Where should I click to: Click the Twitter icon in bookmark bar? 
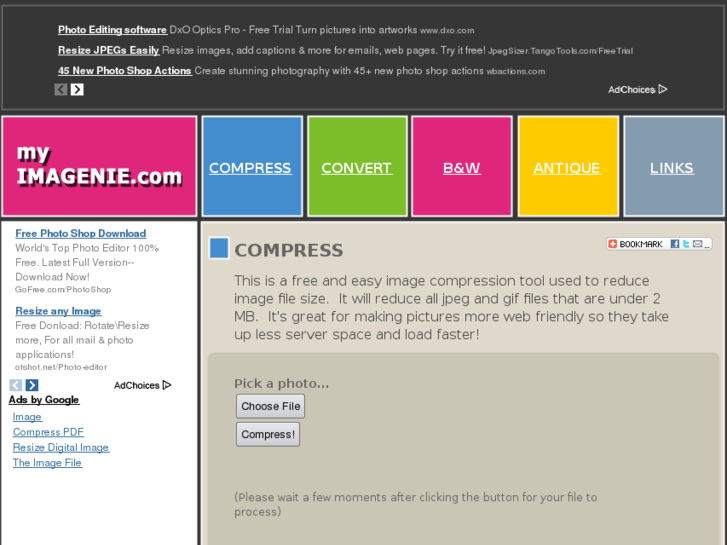pos(686,244)
